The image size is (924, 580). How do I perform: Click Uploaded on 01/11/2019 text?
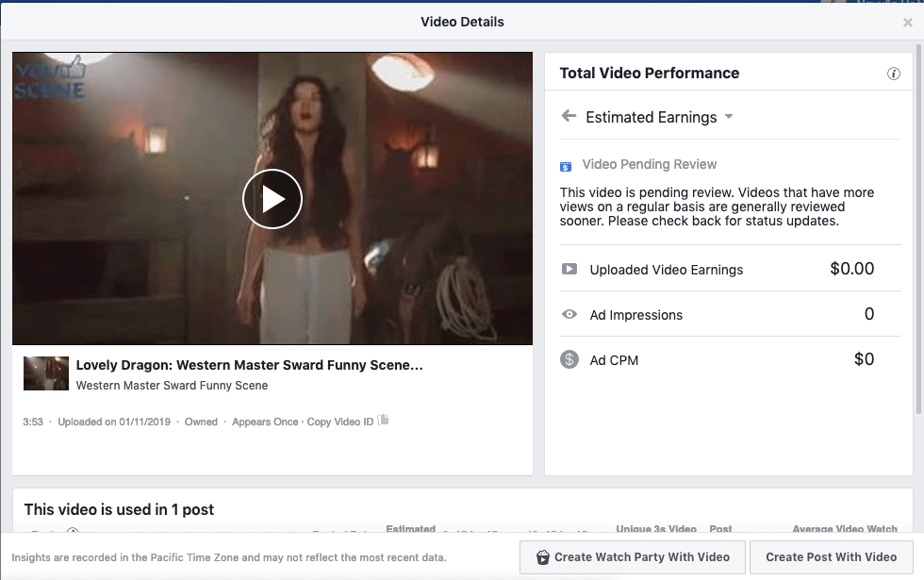(x=114, y=423)
